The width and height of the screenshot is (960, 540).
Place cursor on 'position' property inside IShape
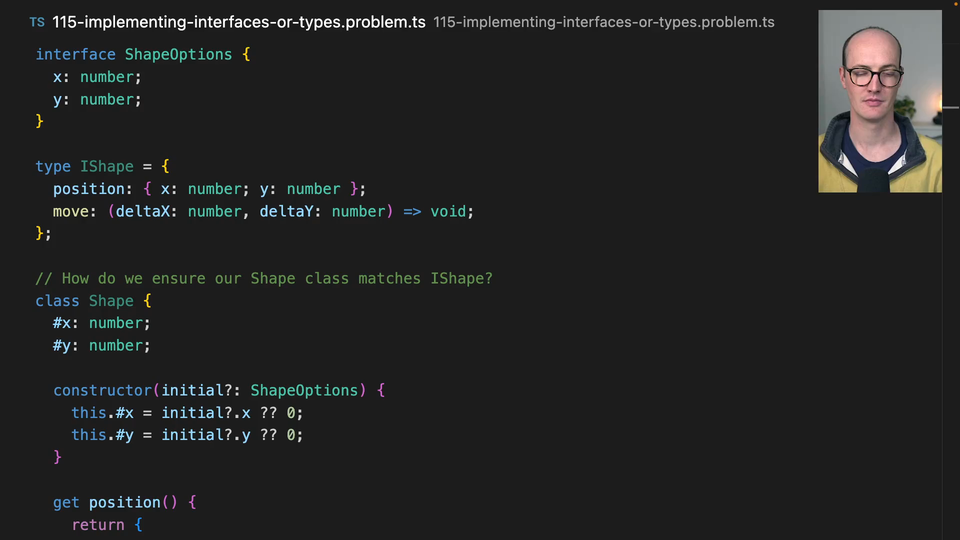click(88, 189)
